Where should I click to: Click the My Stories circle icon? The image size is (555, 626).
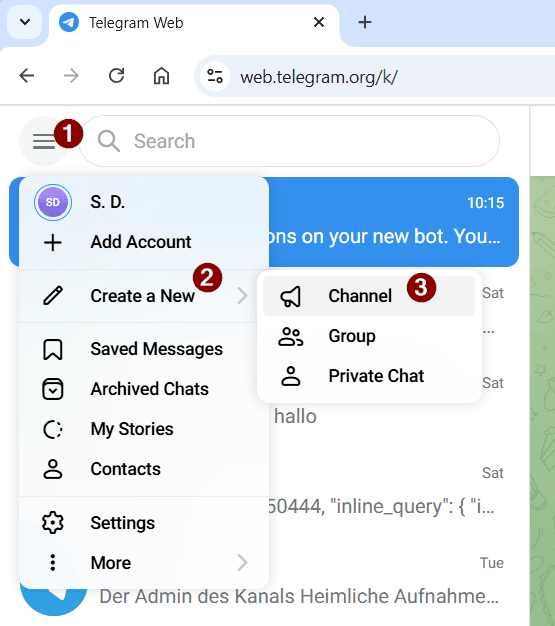pos(53,430)
